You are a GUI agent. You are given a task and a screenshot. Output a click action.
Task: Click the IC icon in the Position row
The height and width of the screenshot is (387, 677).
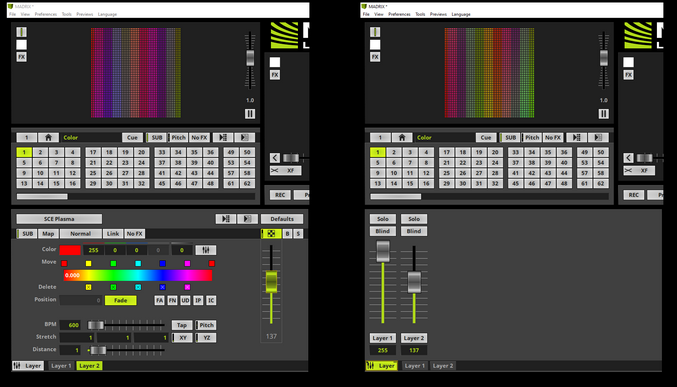click(x=211, y=300)
